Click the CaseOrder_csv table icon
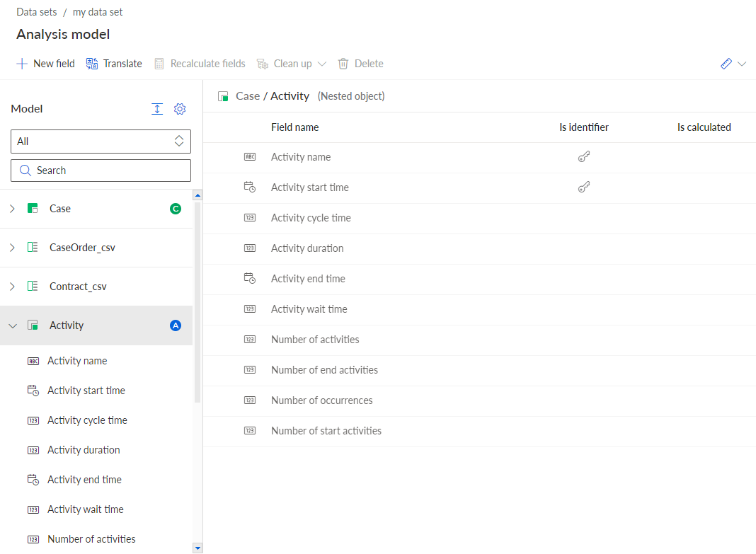756x554 pixels. 33,248
